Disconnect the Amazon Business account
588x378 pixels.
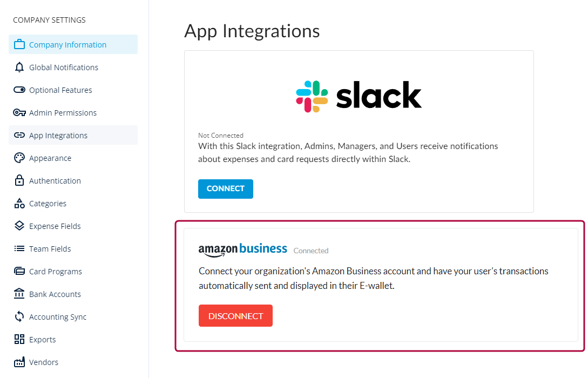[x=235, y=316]
